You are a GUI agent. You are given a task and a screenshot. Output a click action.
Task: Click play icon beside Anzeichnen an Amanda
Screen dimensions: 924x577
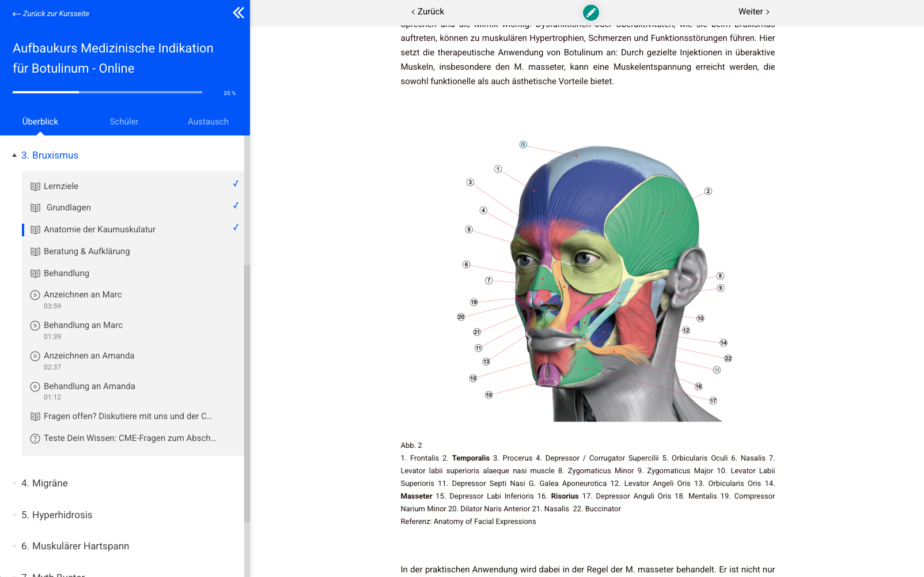(x=35, y=356)
